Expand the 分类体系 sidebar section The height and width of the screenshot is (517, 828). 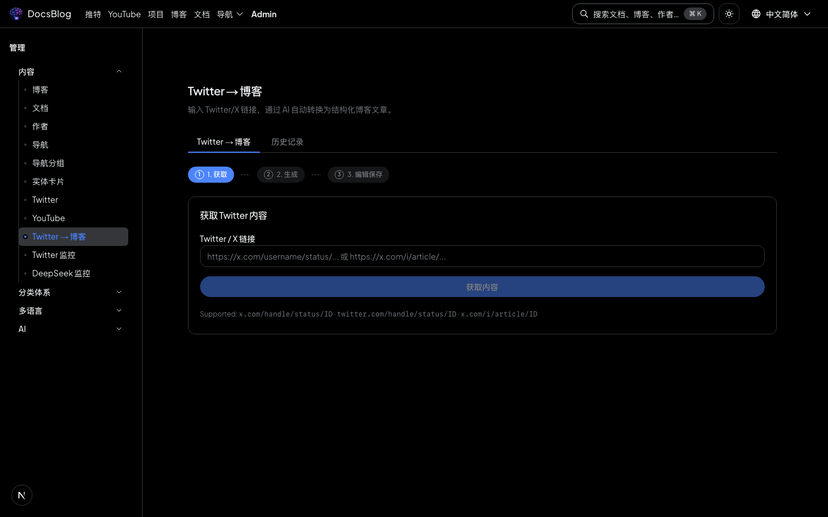tap(70, 292)
